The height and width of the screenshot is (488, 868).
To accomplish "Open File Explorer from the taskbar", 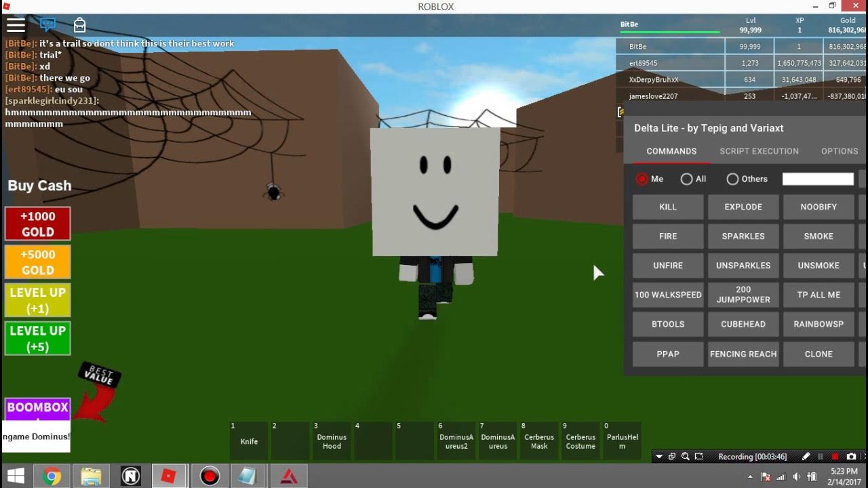I will (91, 476).
